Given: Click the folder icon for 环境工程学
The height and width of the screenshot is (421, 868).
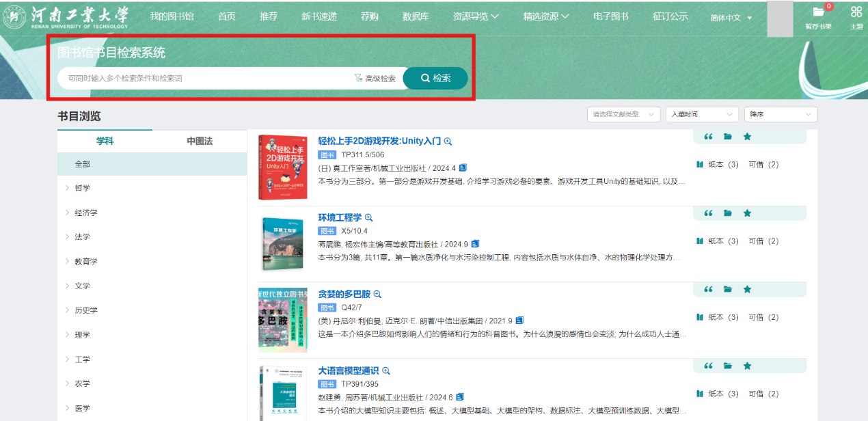Looking at the screenshot, I should pos(727,213).
